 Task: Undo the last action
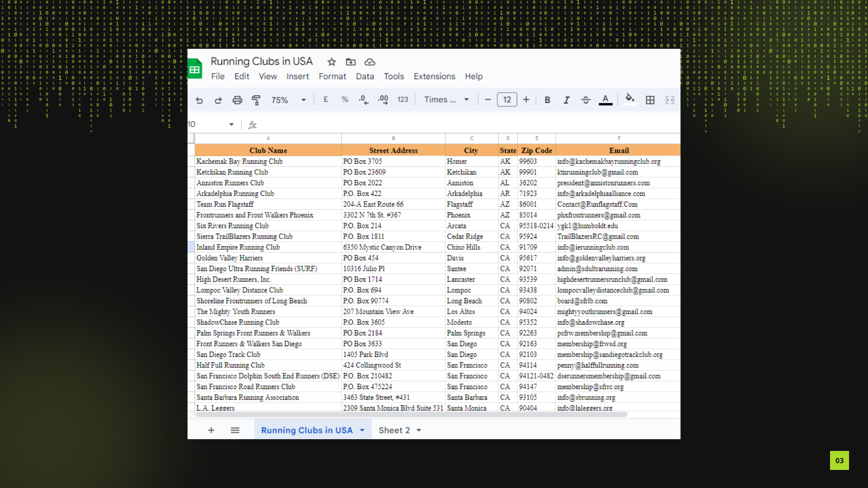click(199, 100)
